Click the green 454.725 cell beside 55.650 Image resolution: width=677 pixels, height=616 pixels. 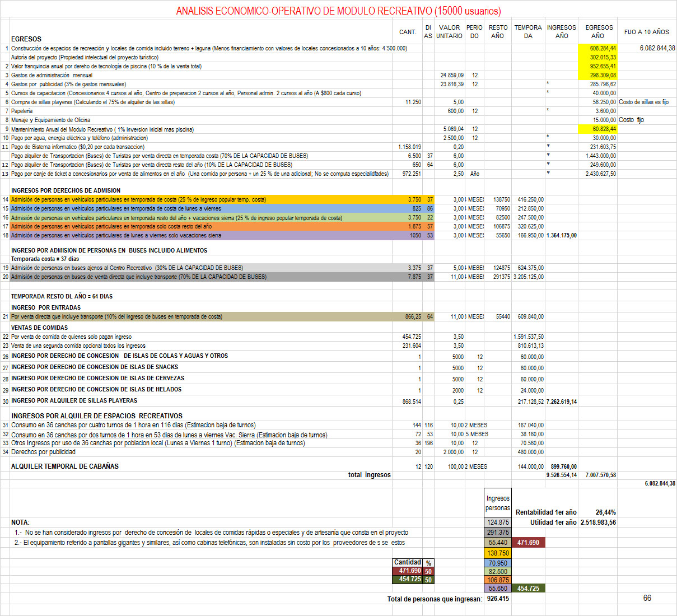coord(528,589)
